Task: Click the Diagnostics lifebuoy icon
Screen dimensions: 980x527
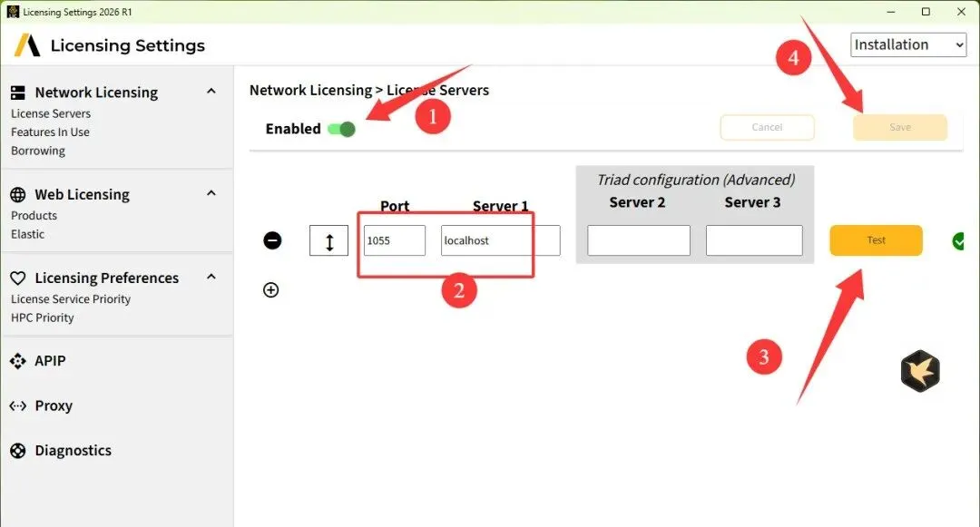Action: pyautogui.click(x=18, y=451)
